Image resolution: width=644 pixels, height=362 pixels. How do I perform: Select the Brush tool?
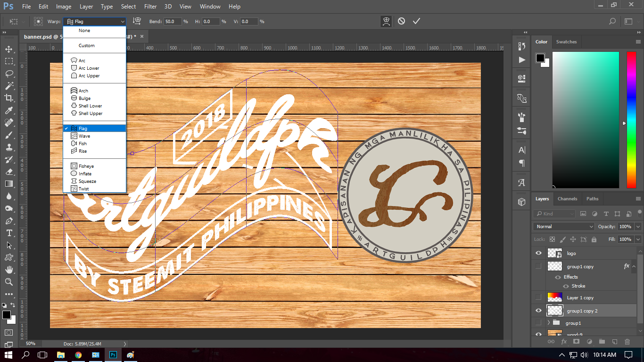pos(9,135)
